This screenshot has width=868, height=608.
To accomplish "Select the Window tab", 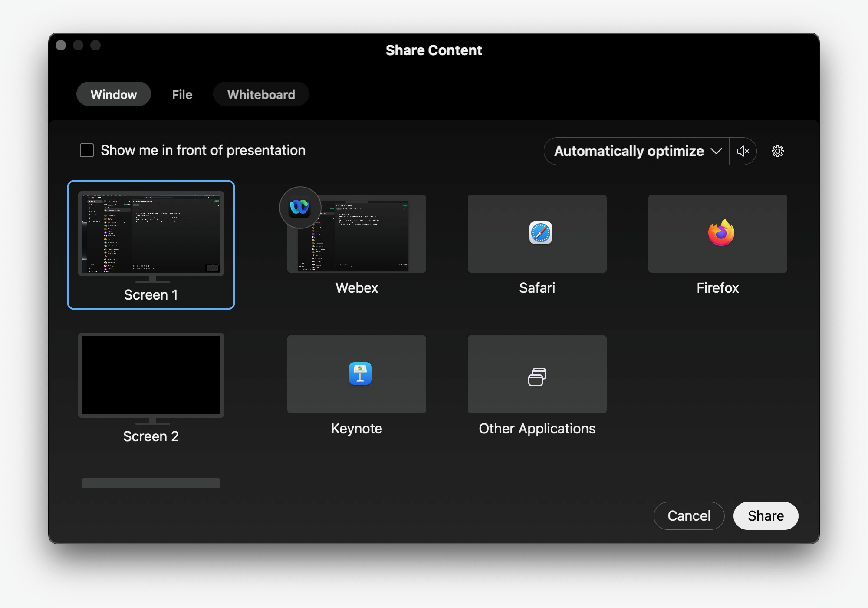I will coord(113,94).
